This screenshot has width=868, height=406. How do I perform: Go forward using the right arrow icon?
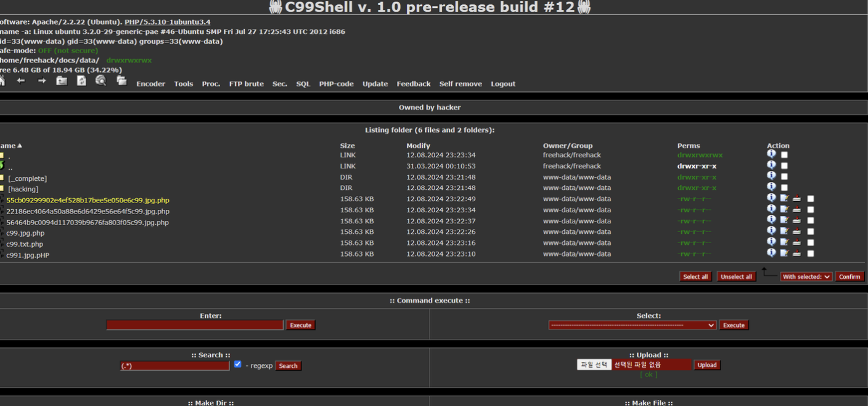point(42,81)
